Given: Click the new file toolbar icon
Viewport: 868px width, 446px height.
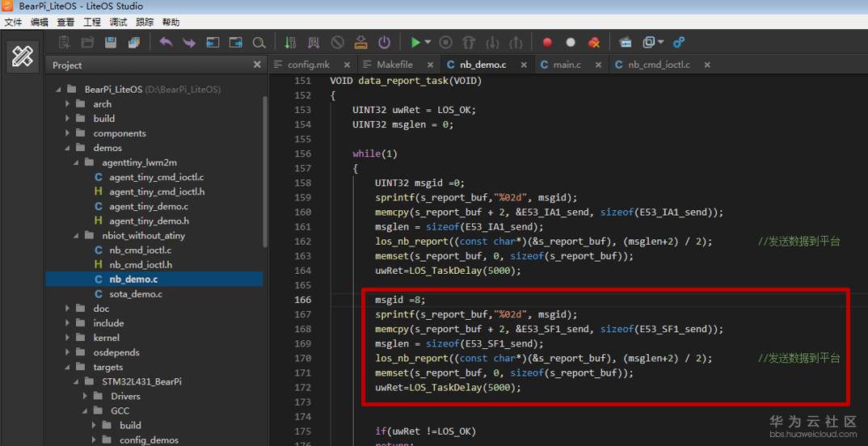Looking at the screenshot, I should [x=65, y=43].
